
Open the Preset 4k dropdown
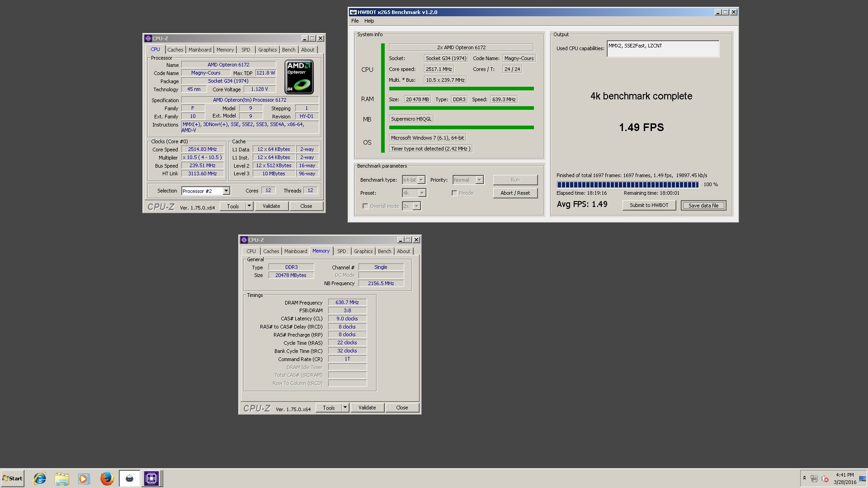pos(414,193)
